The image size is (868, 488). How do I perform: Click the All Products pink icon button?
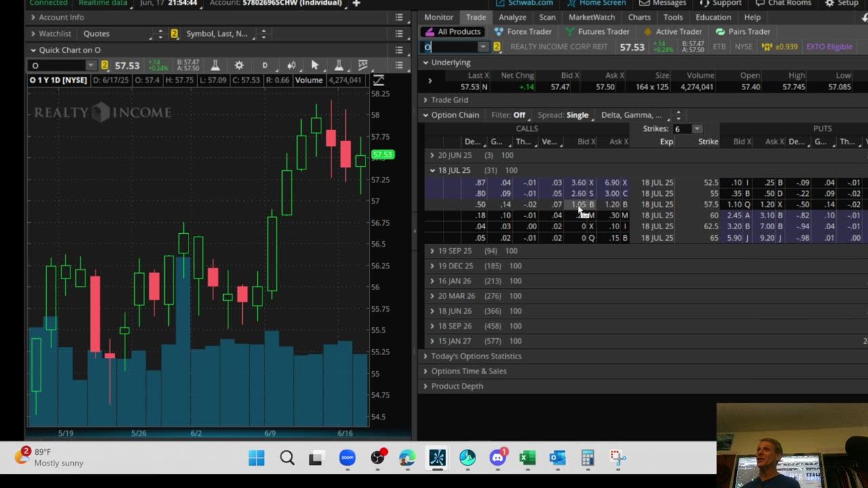coord(452,32)
